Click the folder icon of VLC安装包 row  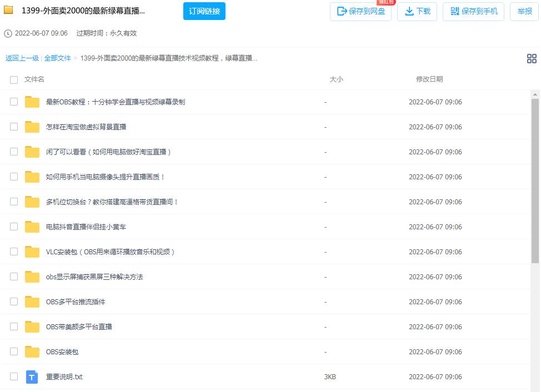[32, 252]
